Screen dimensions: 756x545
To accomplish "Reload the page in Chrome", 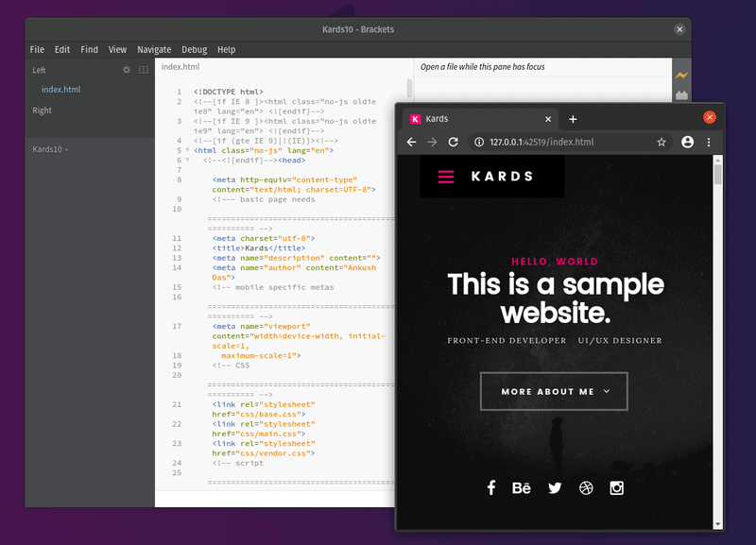I will (453, 143).
